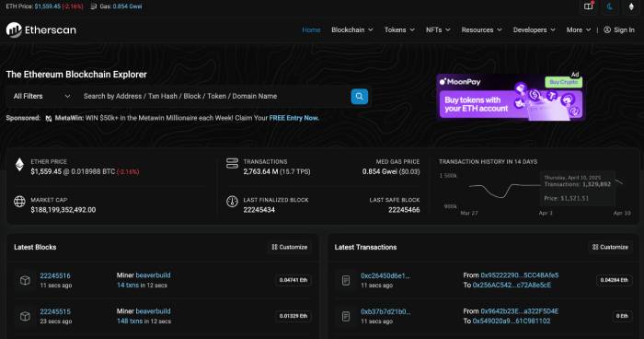
Task: Open recipient address 0x549020a9...61C981102
Action: pos(512,321)
